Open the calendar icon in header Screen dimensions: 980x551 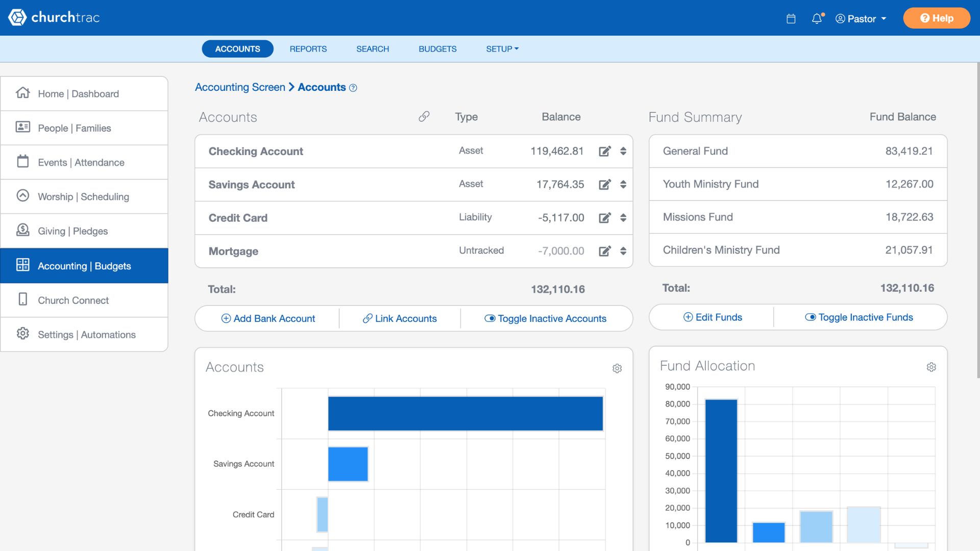(x=791, y=18)
